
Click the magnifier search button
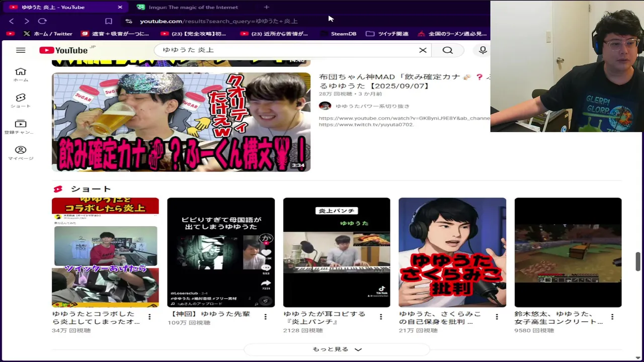(447, 50)
